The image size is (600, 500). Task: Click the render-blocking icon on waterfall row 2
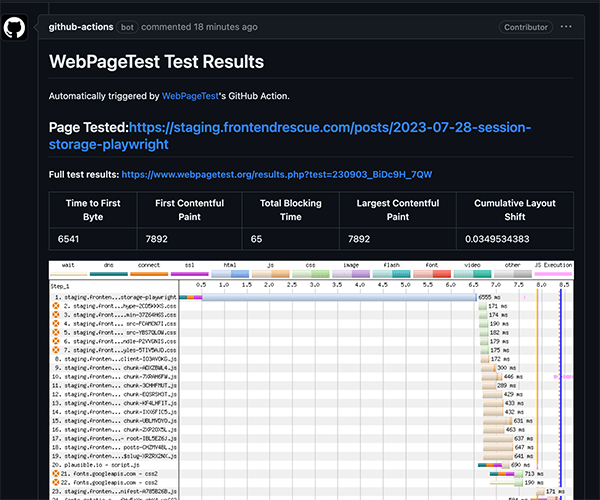pyautogui.click(x=56, y=306)
